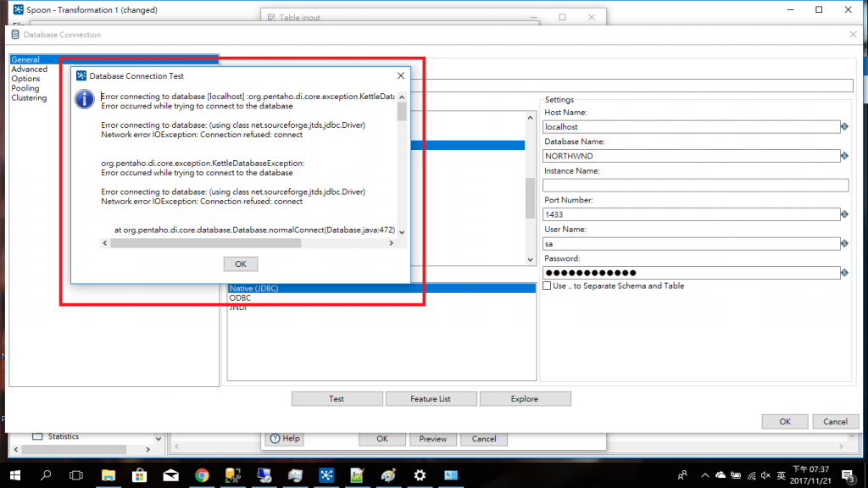868x488 pixels.
Task: Click the left arrow of the error message horizontal scrollbar
Action: click(x=105, y=243)
